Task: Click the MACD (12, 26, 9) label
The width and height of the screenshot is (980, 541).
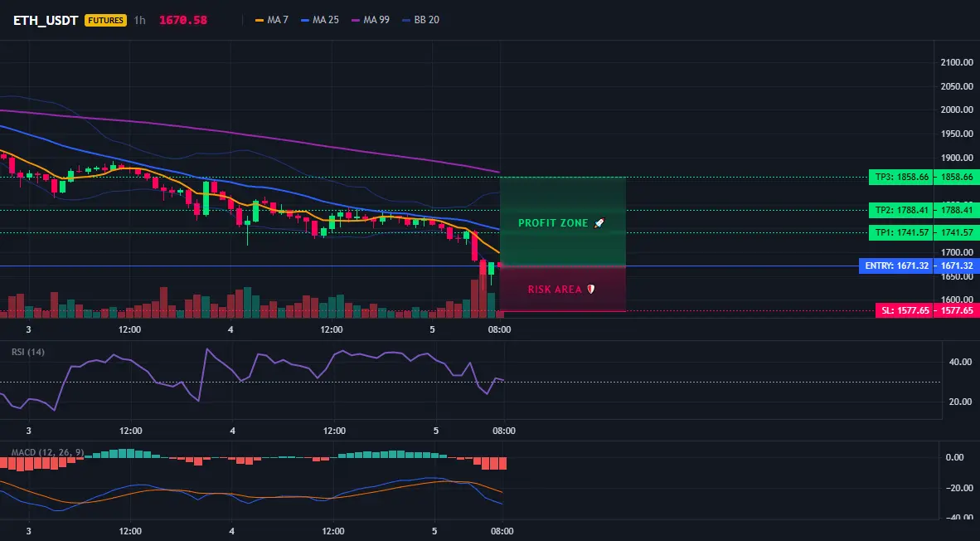Action: point(47,452)
